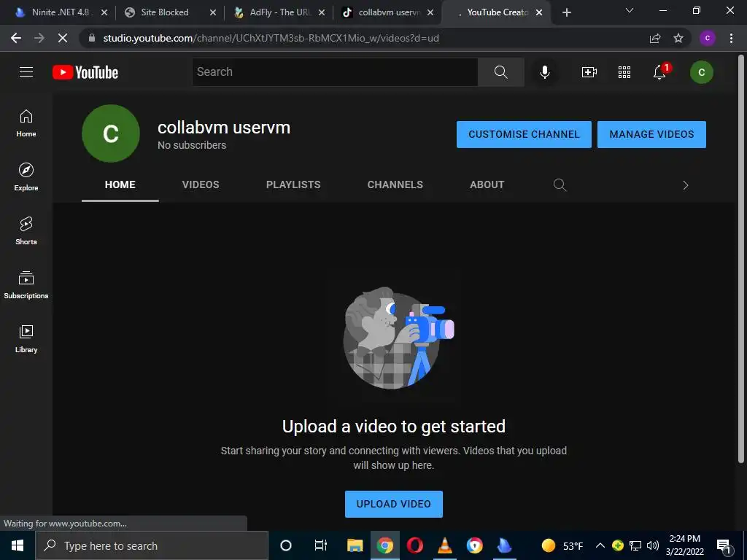Open Cortana circle icon

[x=285, y=545]
